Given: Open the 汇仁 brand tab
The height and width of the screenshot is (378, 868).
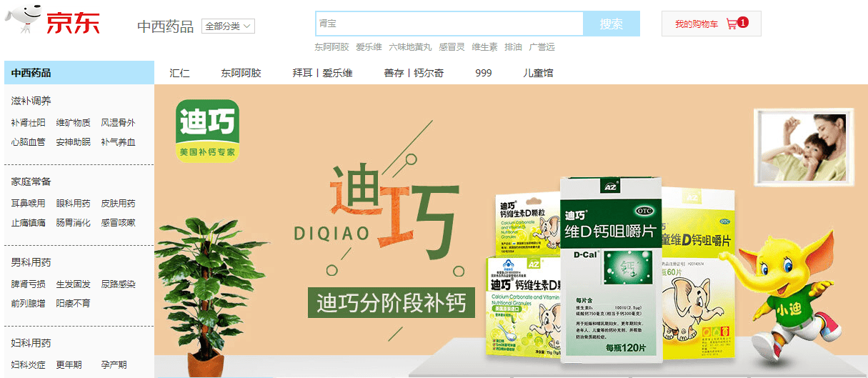Looking at the screenshot, I should pyautogui.click(x=180, y=73).
